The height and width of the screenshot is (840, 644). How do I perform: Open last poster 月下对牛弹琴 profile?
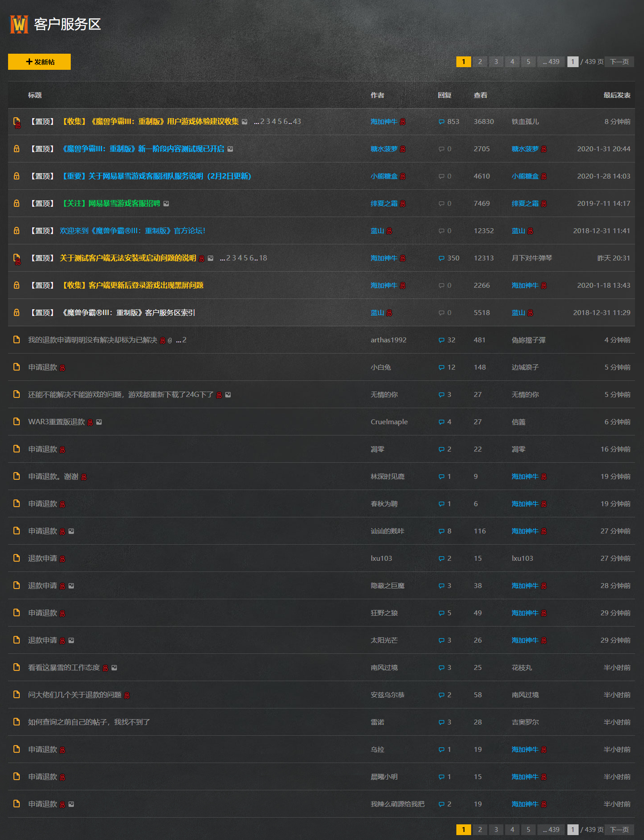pyautogui.click(x=532, y=258)
